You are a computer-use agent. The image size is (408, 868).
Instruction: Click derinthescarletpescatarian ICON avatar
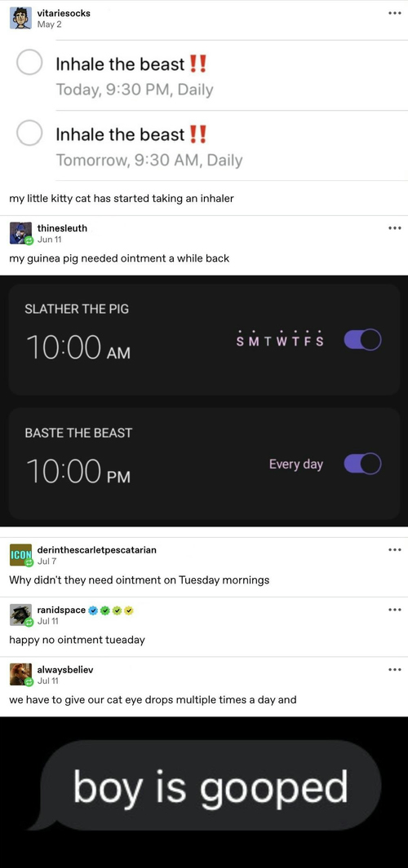point(20,555)
